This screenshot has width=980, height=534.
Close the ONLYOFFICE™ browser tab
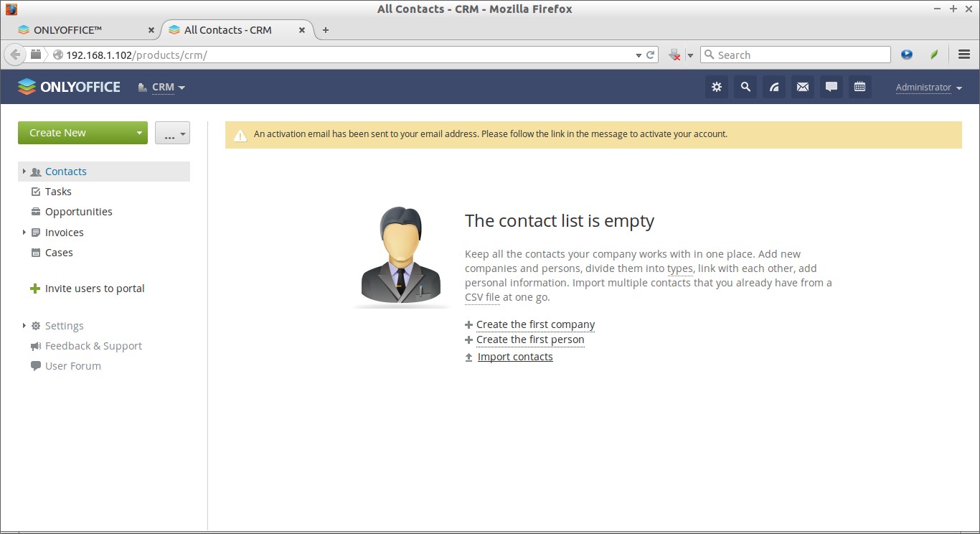[x=151, y=30]
